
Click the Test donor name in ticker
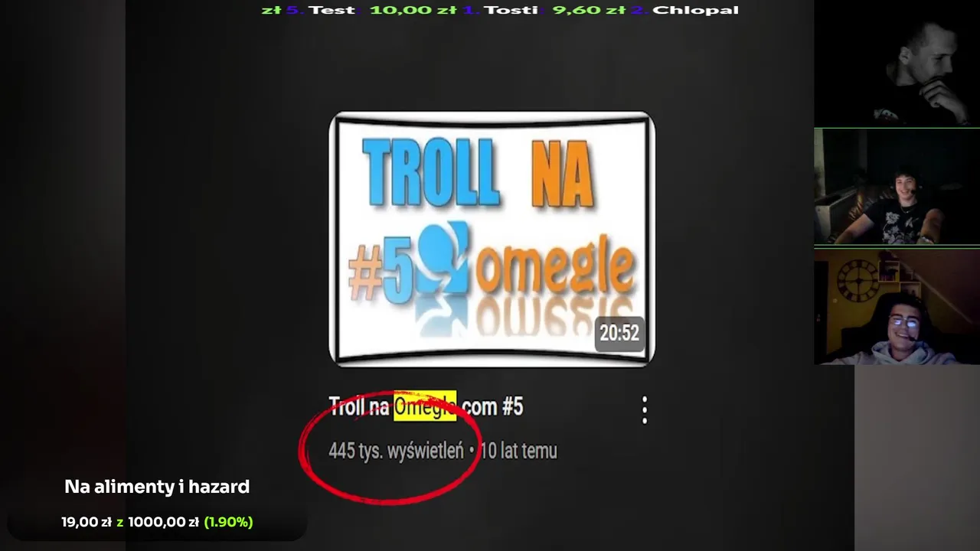(x=332, y=10)
